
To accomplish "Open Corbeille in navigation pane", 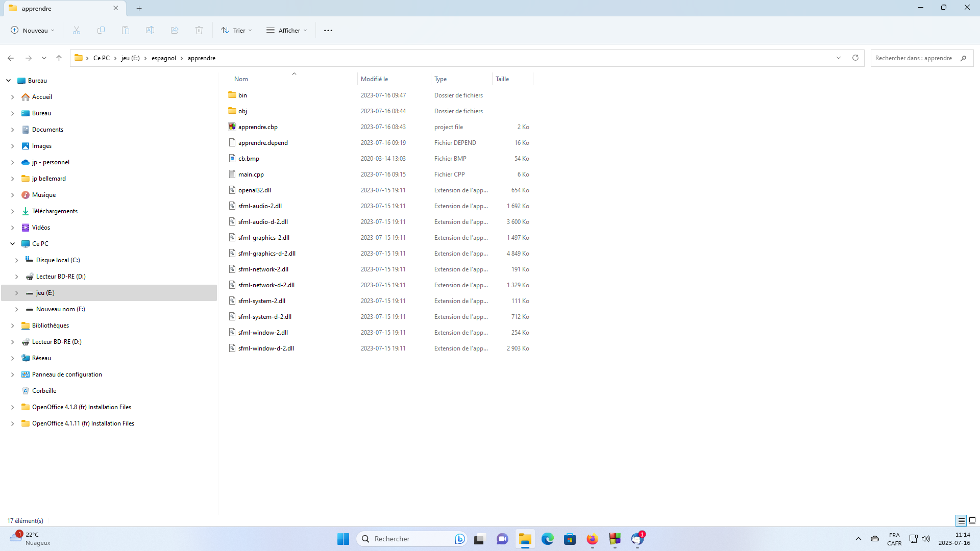I will pyautogui.click(x=44, y=391).
